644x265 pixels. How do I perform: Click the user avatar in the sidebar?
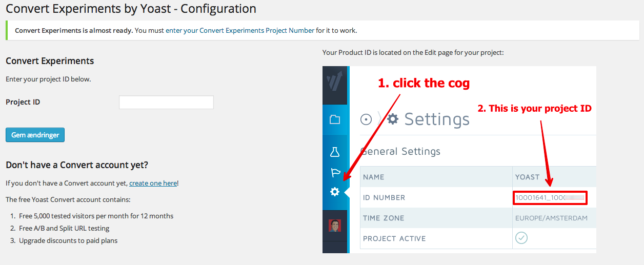[x=335, y=226]
